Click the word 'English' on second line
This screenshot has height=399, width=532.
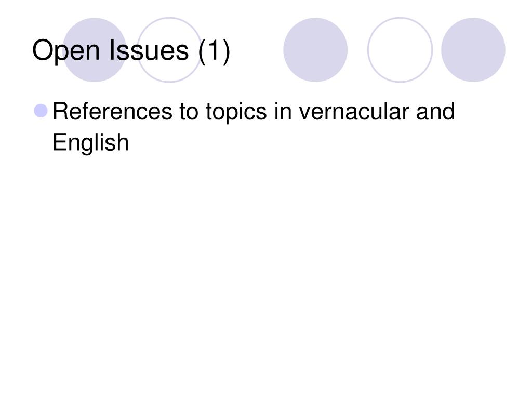[90, 142]
